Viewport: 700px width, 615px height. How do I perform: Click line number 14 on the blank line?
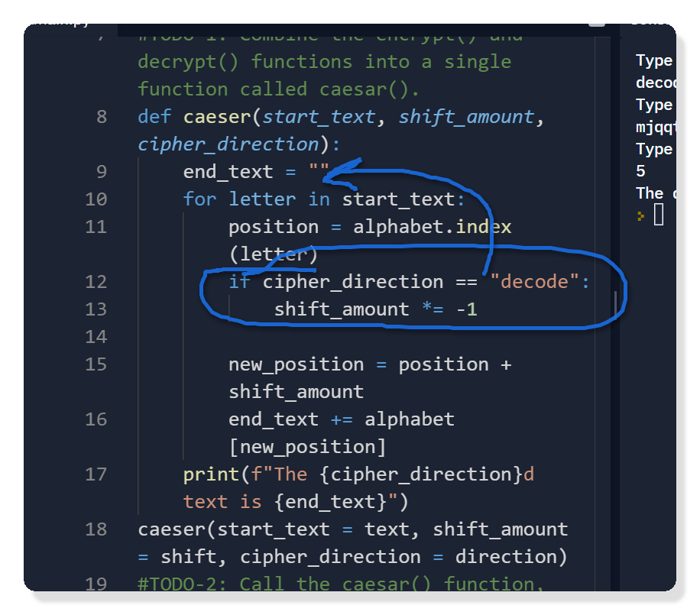pos(96,337)
